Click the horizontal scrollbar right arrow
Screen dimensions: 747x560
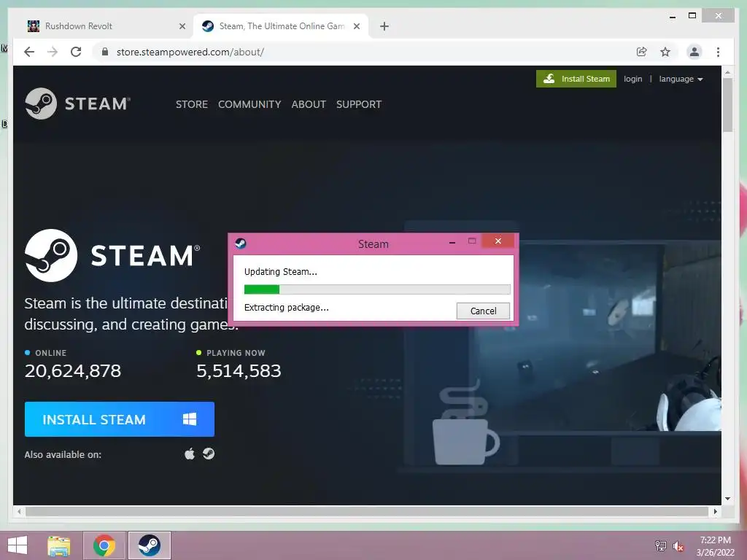coord(715,511)
